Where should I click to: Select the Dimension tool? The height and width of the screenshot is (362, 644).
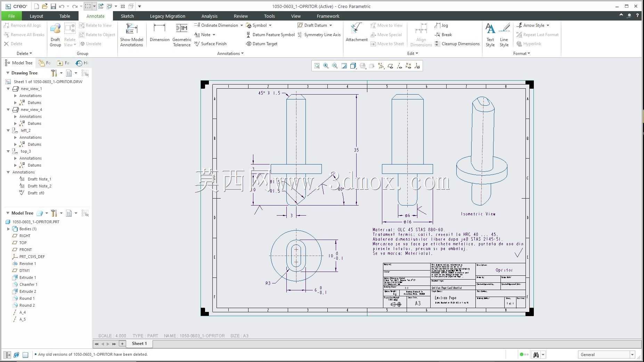tap(160, 33)
